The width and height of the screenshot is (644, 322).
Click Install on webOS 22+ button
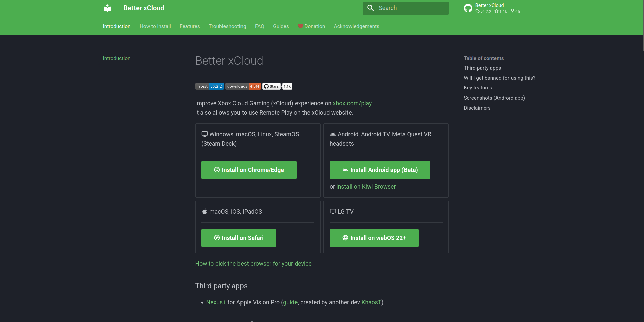tap(374, 238)
